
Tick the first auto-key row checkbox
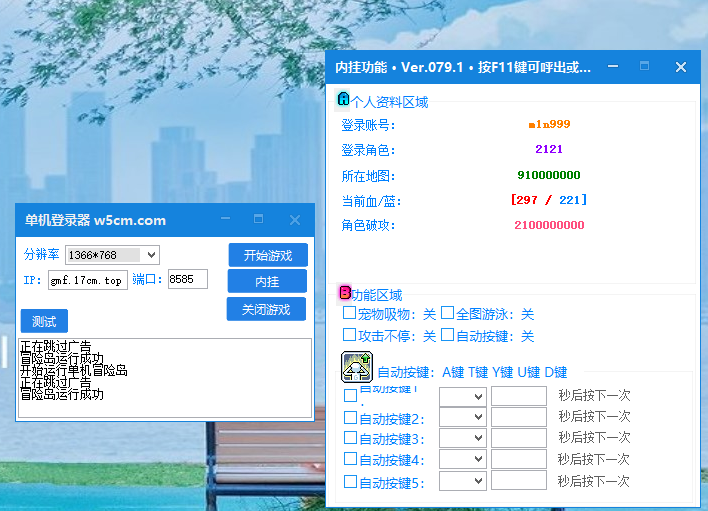click(x=350, y=396)
